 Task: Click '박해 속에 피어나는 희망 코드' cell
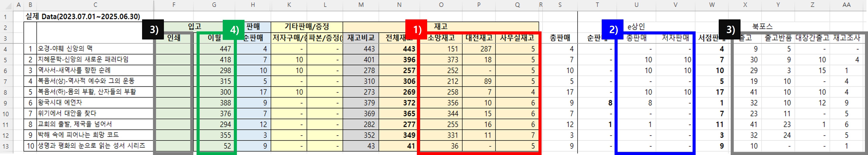[x=78, y=135]
